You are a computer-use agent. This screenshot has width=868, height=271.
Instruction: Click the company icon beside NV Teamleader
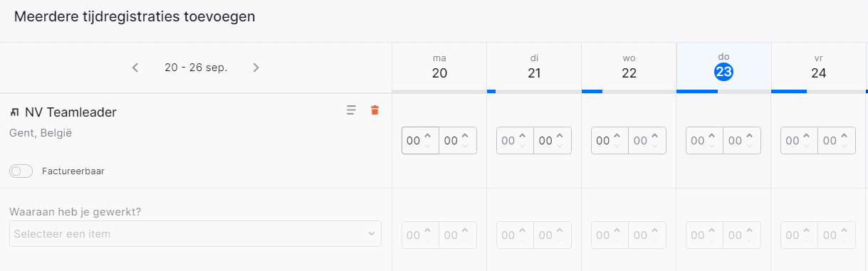pyautogui.click(x=14, y=112)
